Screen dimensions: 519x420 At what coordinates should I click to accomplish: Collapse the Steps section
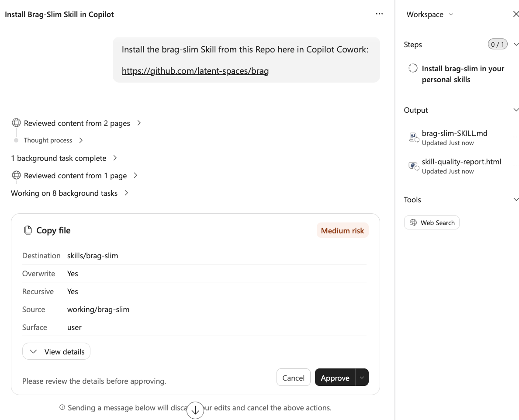tap(516, 44)
